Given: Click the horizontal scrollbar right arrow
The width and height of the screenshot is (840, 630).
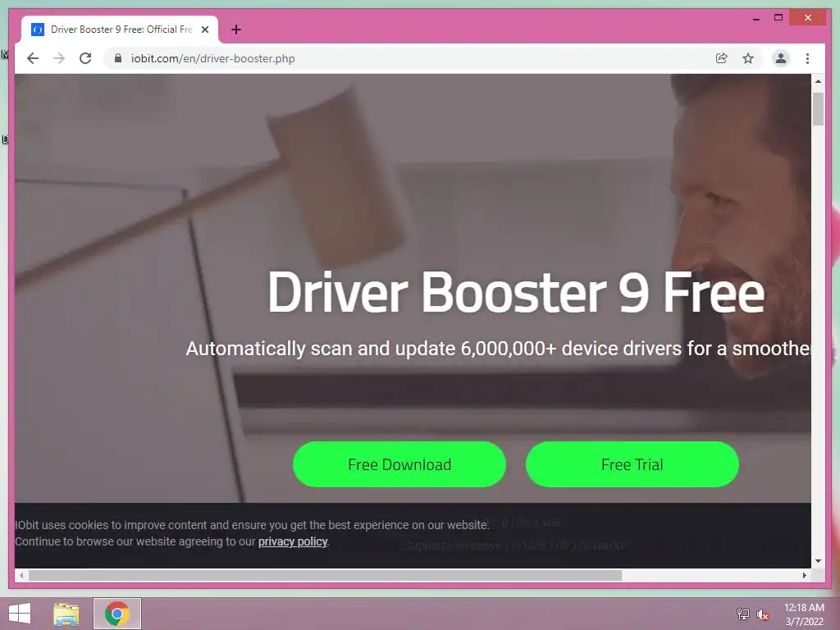Looking at the screenshot, I should coord(804,575).
